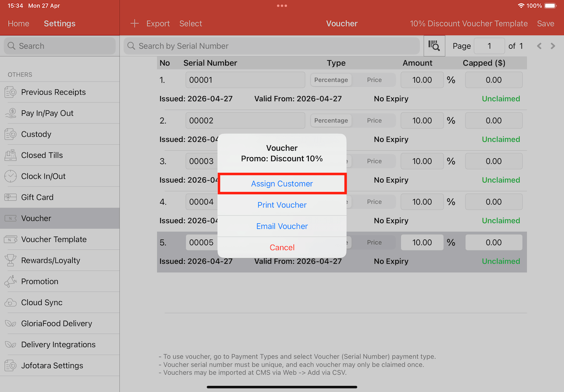Open Promotion settings
Viewport: 564px width, 392px height.
[60, 282]
